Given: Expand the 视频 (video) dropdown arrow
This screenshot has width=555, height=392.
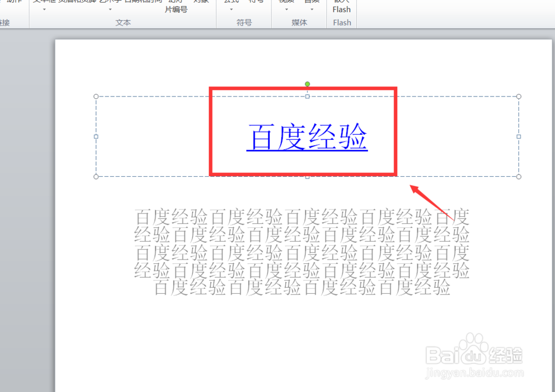Looking at the screenshot, I should click(286, 9).
